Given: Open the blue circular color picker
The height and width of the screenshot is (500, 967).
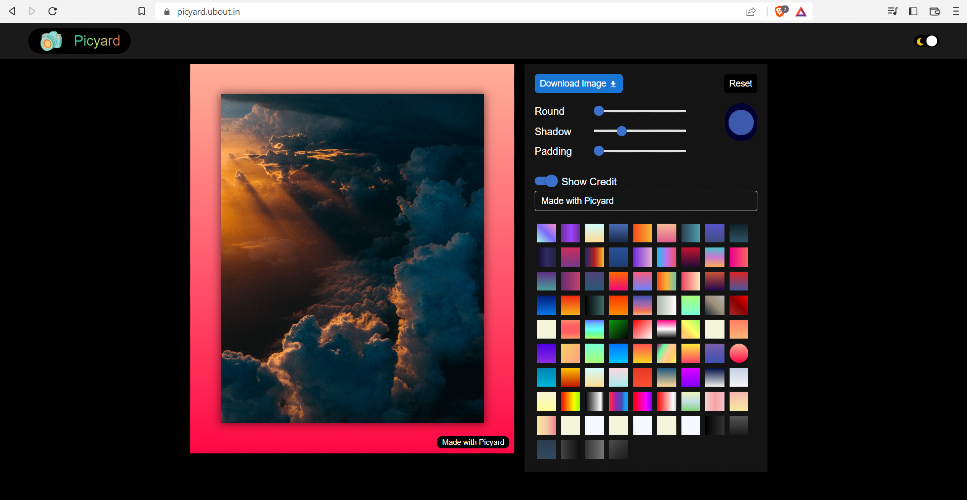Looking at the screenshot, I should (741, 123).
